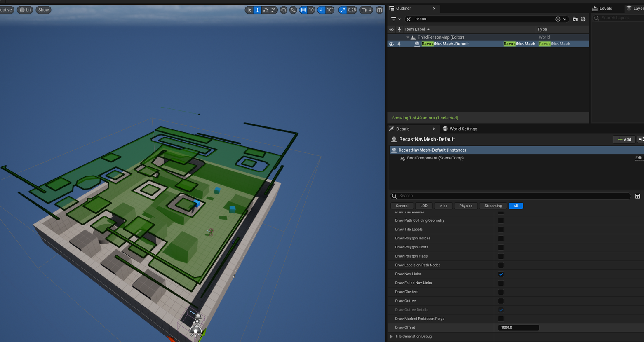Open grid snap size value 10

pos(311,10)
